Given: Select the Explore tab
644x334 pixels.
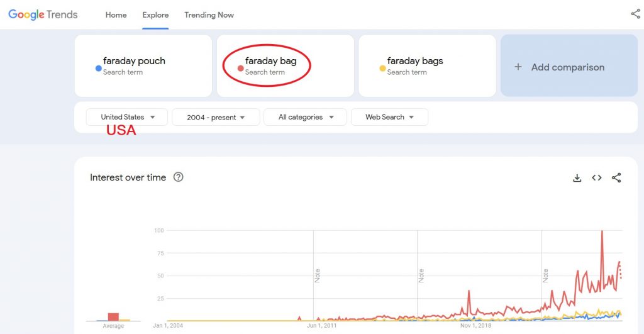Looking at the screenshot, I should point(155,15).
